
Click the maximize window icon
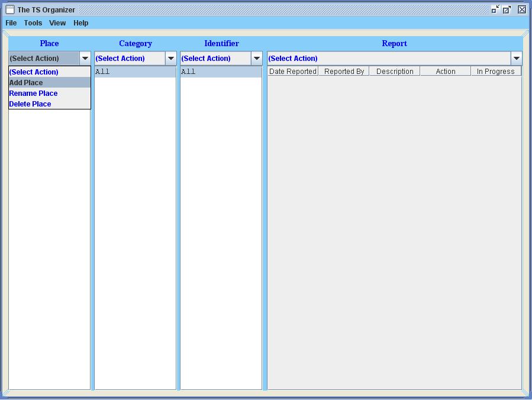coord(507,9)
